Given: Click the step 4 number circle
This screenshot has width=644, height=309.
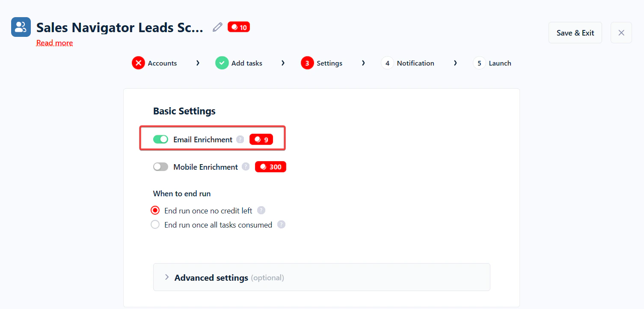Looking at the screenshot, I should 387,63.
